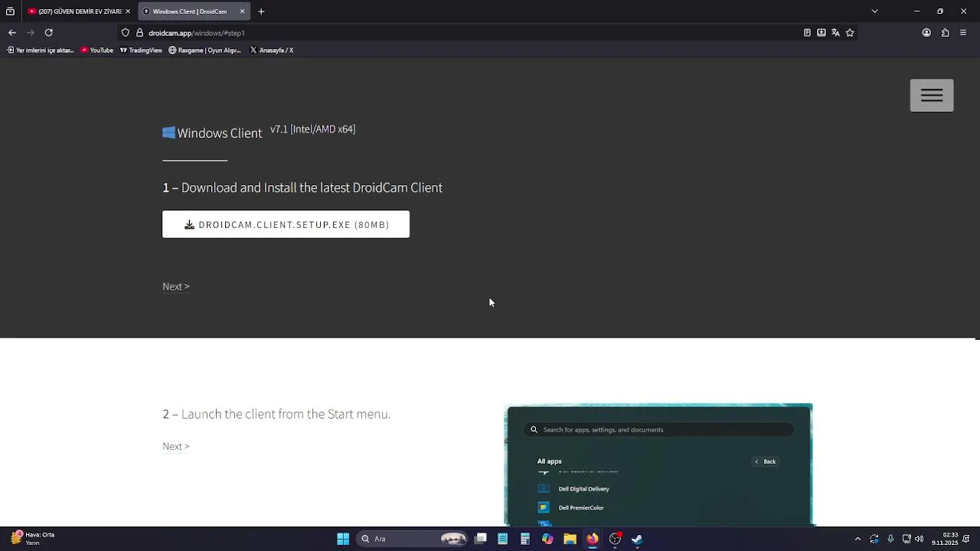Open Task View on taskbar

tap(481, 539)
